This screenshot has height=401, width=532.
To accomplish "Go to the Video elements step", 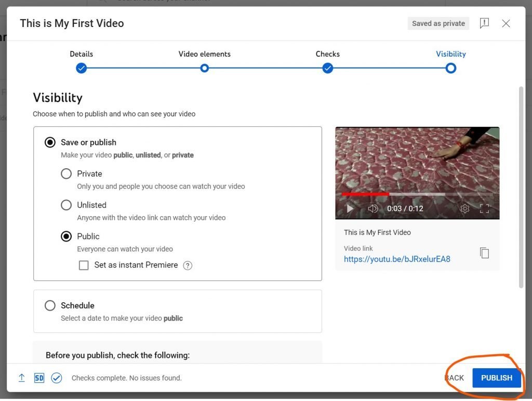I will click(x=205, y=68).
